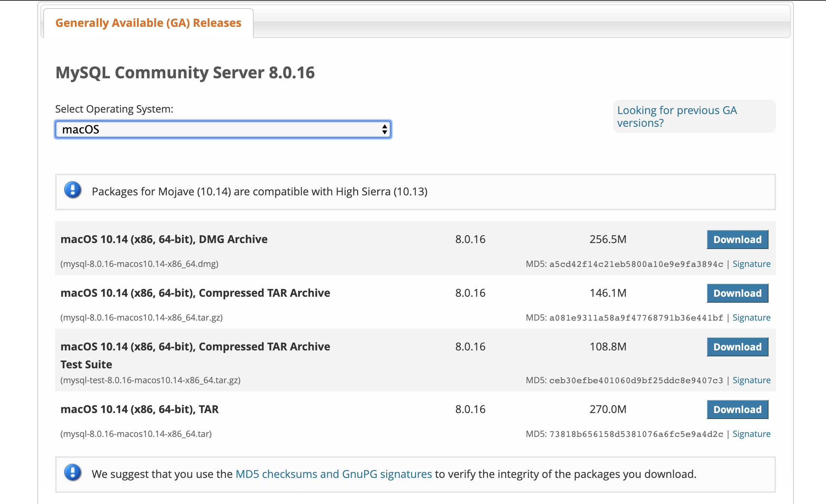Select filename mysql-test-8.0.16-macos10.14-x86_64.tar.gz

[x=150, y=380]
